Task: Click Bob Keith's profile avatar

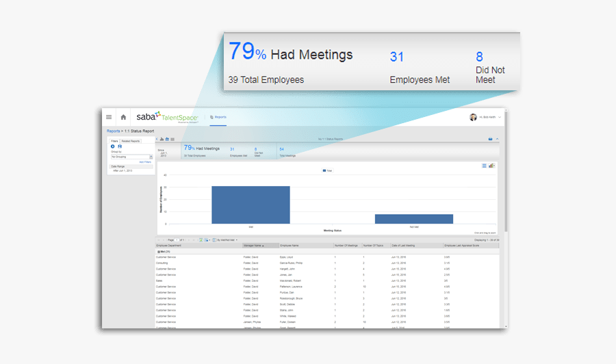Action: tap(473, 117)
